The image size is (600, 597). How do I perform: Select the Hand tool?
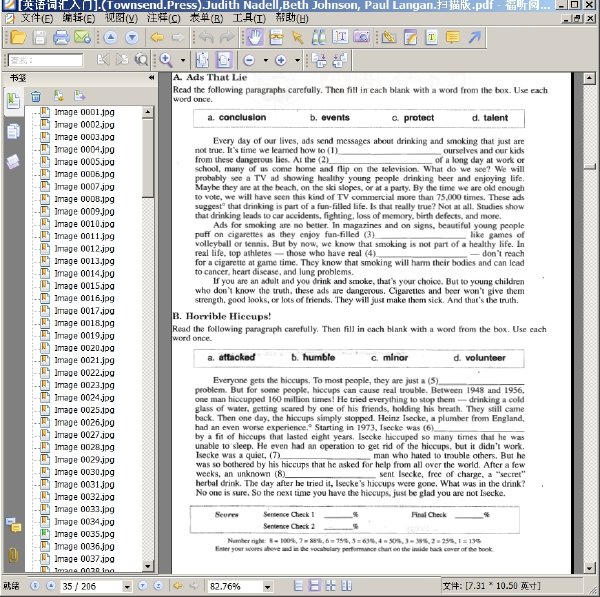254,37
